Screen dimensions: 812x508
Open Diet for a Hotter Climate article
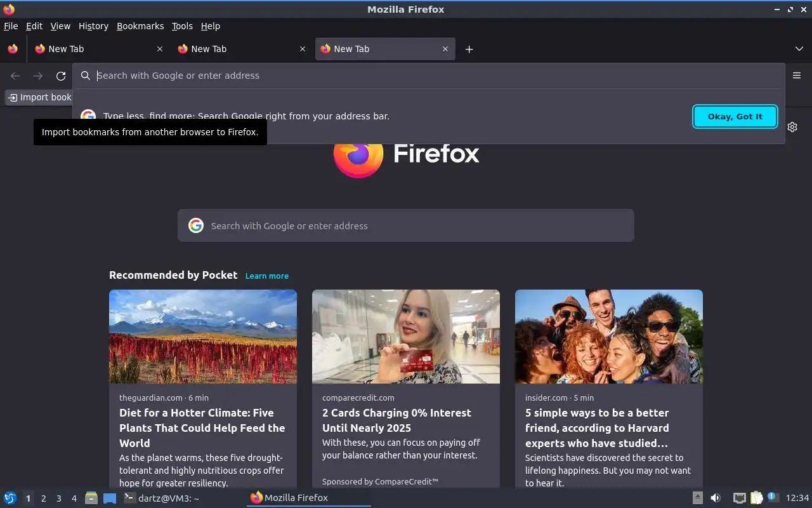(x=202, y=428)
